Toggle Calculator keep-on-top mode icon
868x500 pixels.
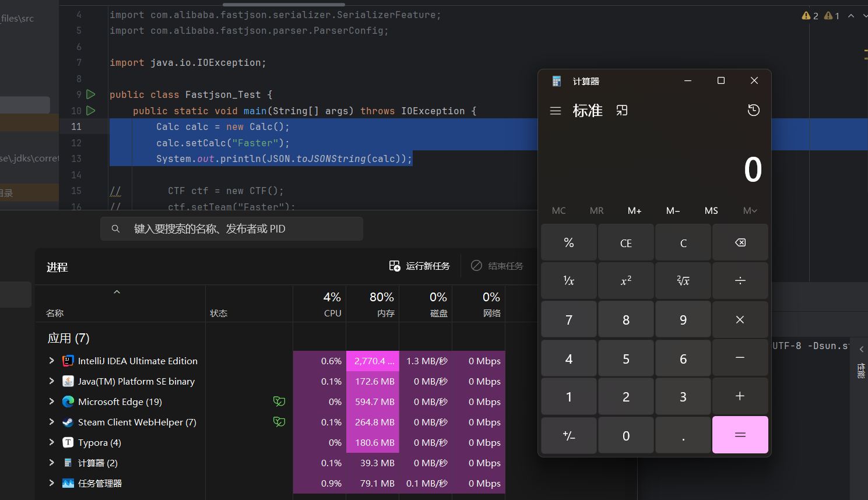click(x=622, y=111)
